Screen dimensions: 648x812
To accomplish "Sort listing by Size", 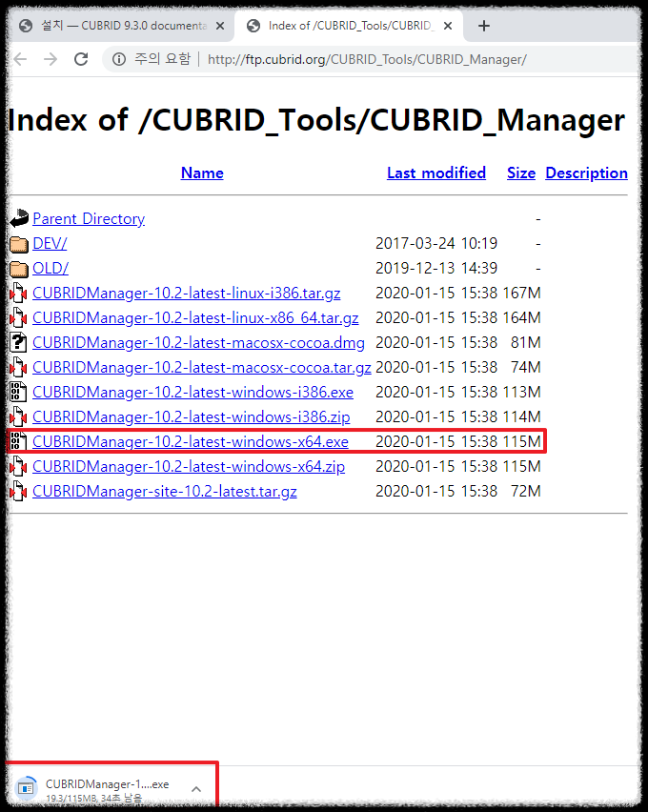I will click(521, 173).
